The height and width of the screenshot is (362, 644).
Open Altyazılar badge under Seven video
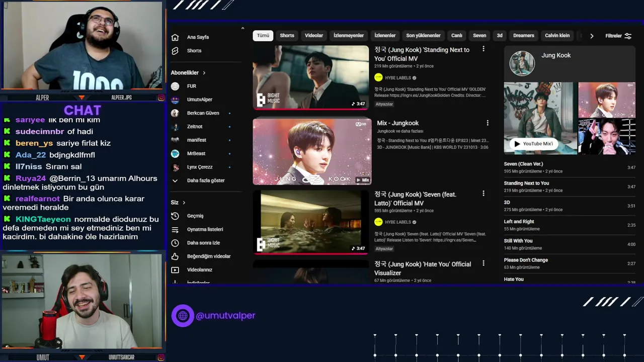[x=384, y=249]
